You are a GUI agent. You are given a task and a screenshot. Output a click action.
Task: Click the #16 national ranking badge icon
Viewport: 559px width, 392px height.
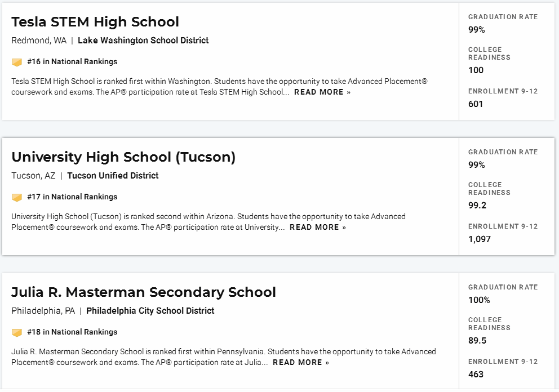coord(17,62)
